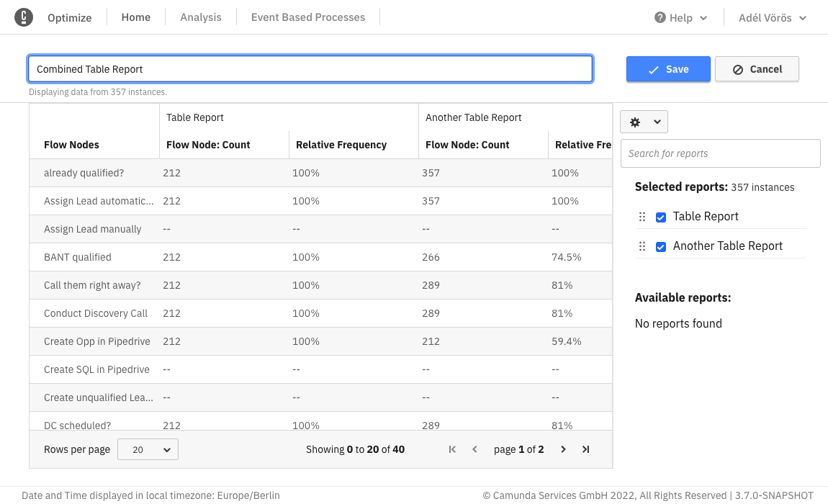Uncheck the Another Table Report checkbox
The image size is (828, 504).
[661, 247]
